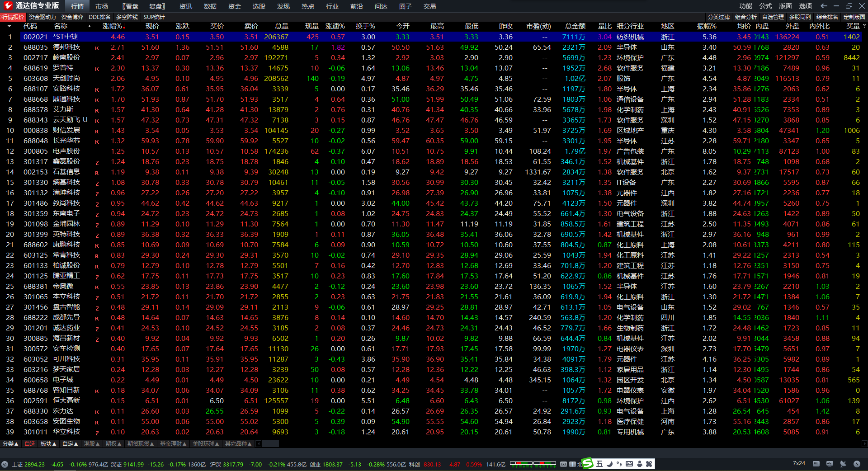Click the 综合排名 button

coord(827,17)
